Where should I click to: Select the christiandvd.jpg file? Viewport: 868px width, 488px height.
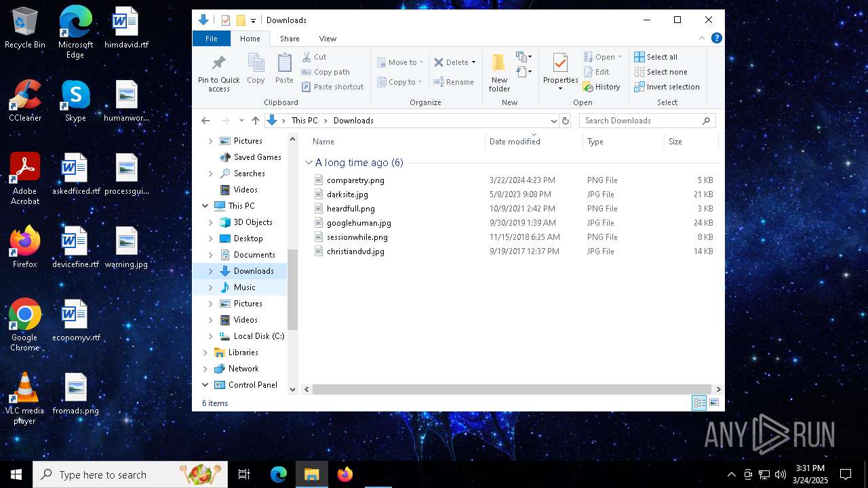(355, 251)
